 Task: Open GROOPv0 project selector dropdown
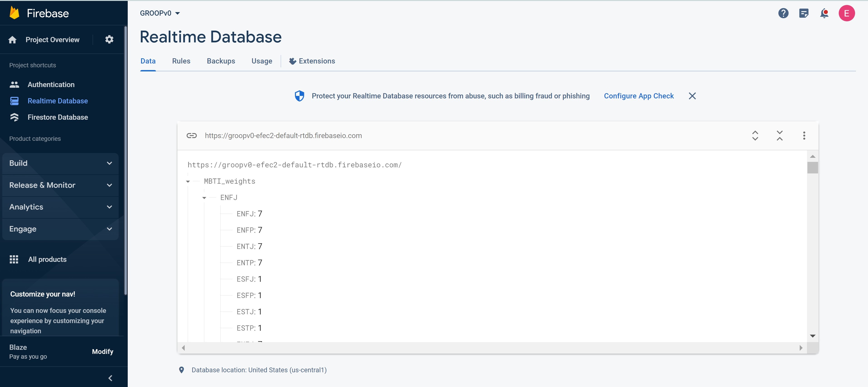[160, 13]
